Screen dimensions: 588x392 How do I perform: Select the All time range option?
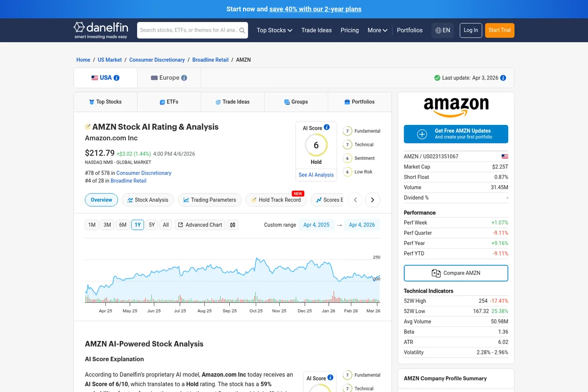(166, 224)
